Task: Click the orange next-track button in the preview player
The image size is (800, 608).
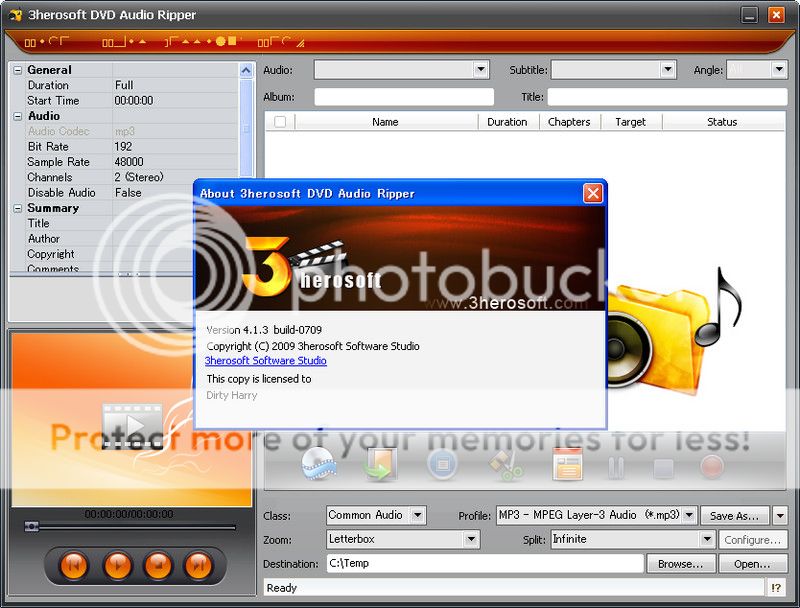Action: [198, 565]
